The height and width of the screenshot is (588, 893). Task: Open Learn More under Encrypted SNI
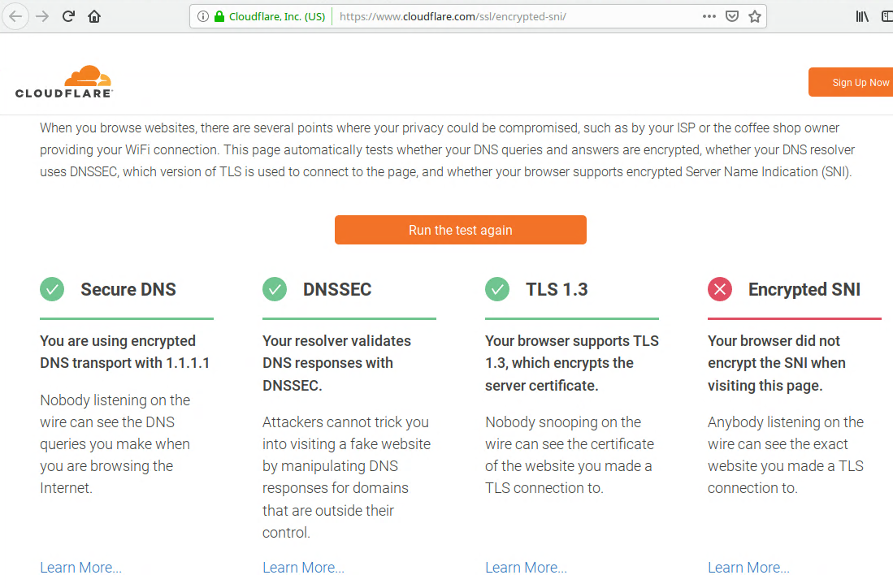tap(749, 568)
